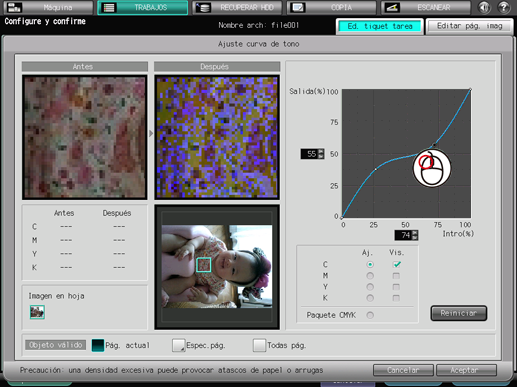Select the Aj. radio button for M
517x387 pixels.
370,276
